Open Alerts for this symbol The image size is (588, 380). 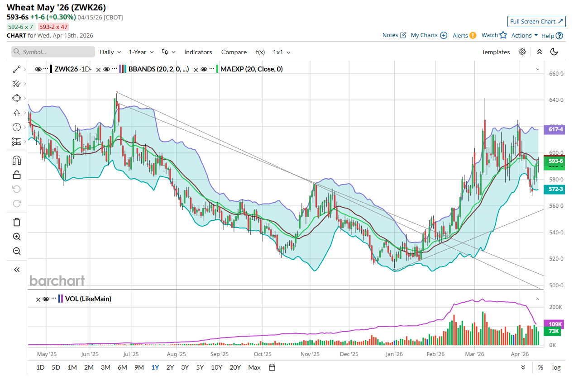click(x=464, y=35)
